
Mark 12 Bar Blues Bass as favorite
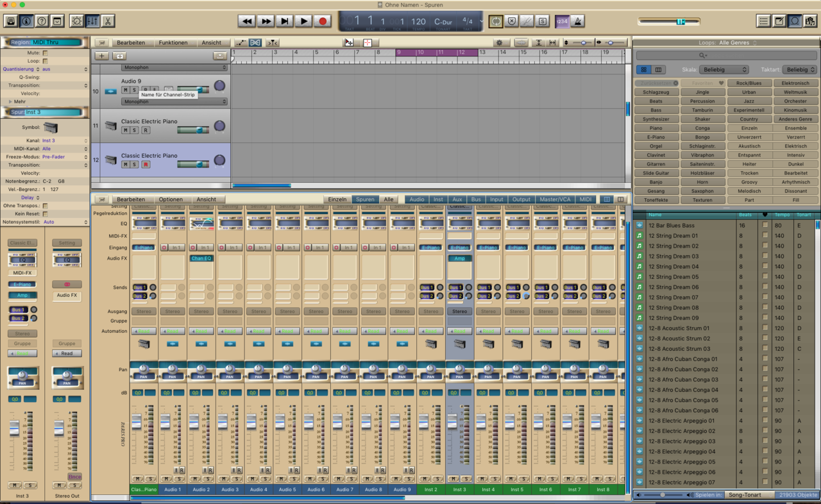coord(765,226)
